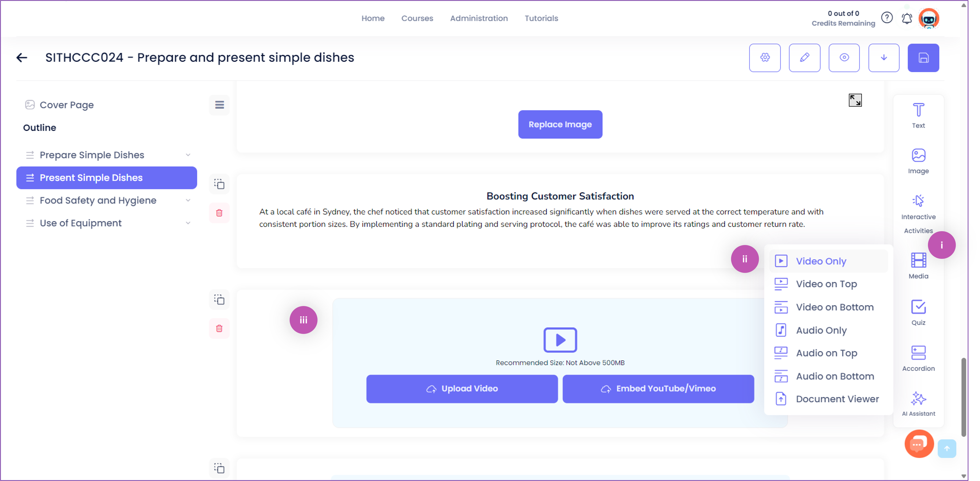This screenshot has width=980, height=481.
Task: Expand Food Safety and Hygiene chevron
Action: pyautogui.click(x=188, y=200)
